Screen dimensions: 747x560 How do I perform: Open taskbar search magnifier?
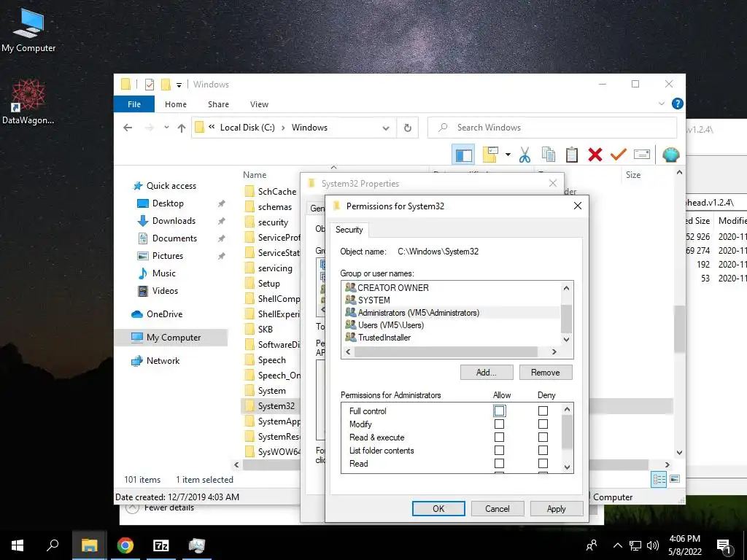click(53, 545)
